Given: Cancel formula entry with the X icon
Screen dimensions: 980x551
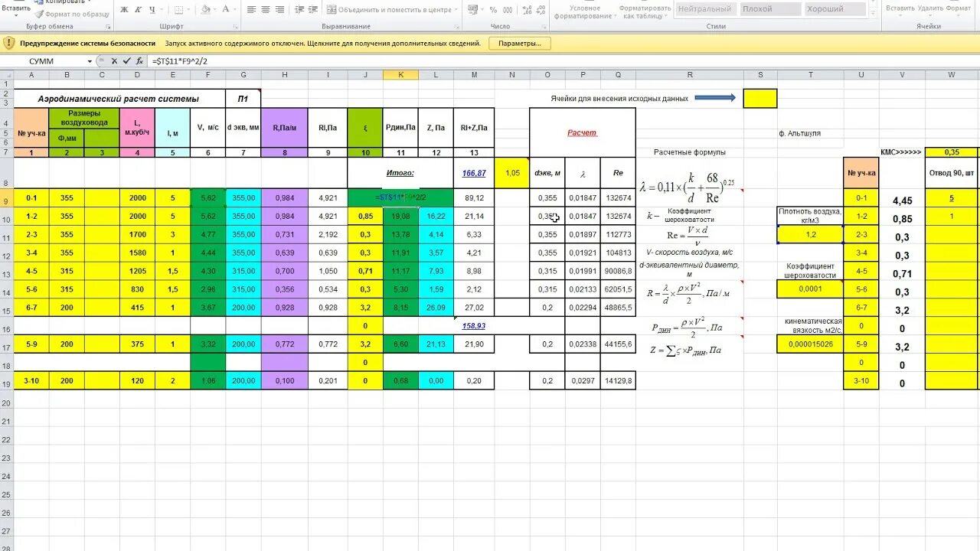Looking at the screenshot, I should (x=115, y=61).
